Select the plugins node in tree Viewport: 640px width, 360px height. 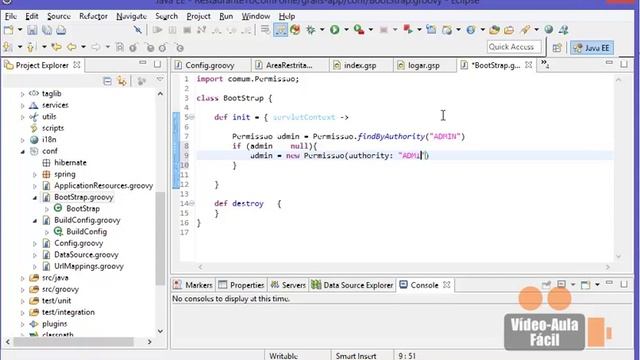pyautogui.click(x=54, y=324)
